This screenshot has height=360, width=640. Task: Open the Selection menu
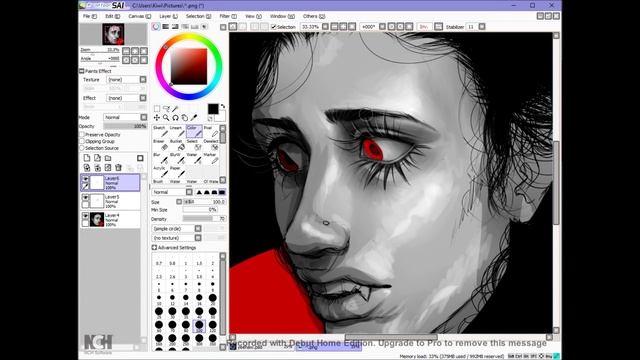199,16
